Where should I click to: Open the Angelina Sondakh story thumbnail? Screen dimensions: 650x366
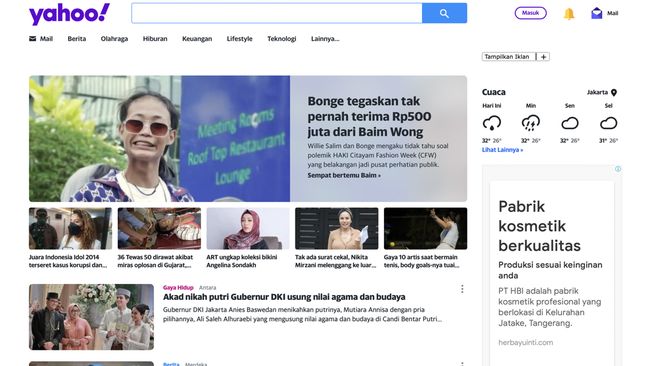[x=248, y=228]
